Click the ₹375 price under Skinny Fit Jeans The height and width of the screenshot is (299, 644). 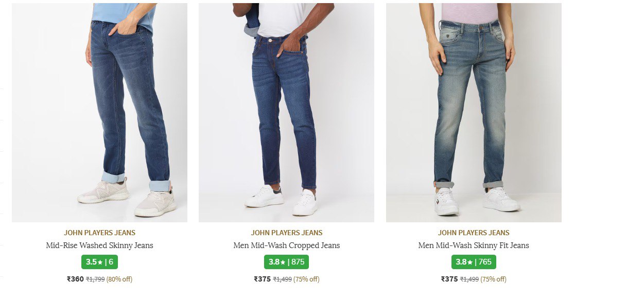pos(449,279)
